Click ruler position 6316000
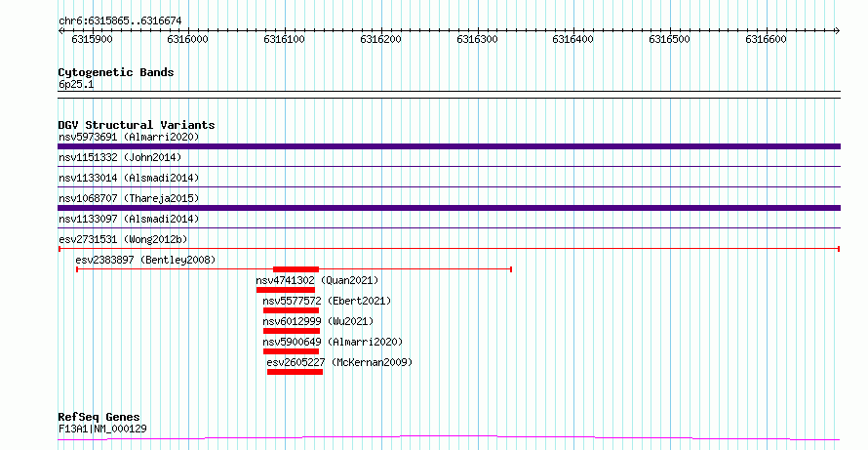This screenshot has width=868, height=450. point(187,39)
